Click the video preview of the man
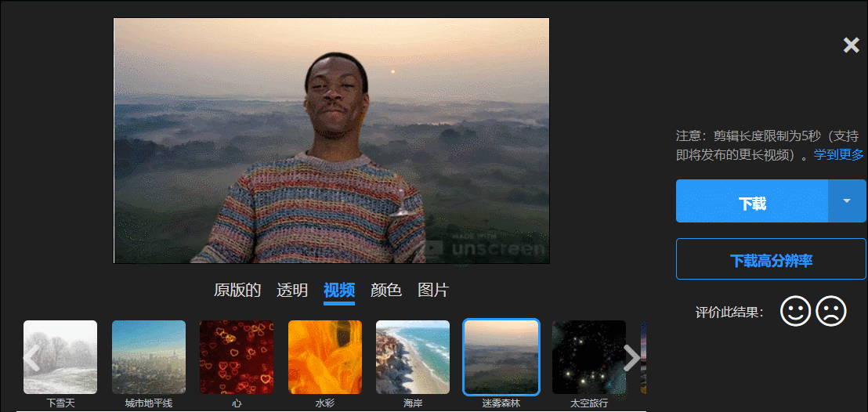The width and height of the screenshot is (868, 412). [331, 141]
